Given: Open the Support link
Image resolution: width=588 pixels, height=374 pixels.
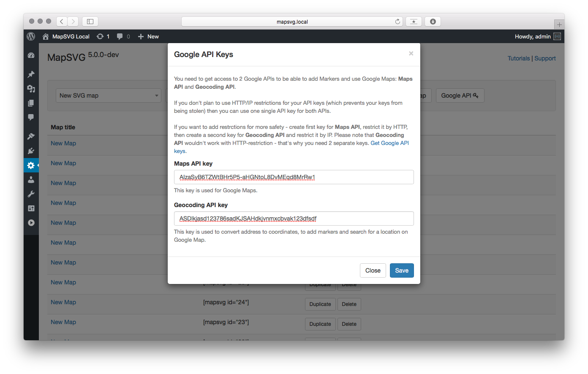Looking at the screenshot, I should [x=545, y=58].
